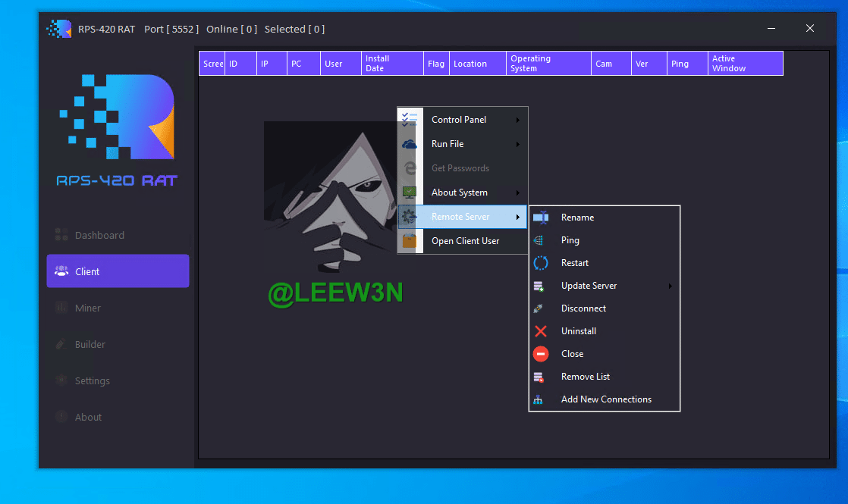
Task: Choose the Disconnect menu entry
Action: [583, 308]
